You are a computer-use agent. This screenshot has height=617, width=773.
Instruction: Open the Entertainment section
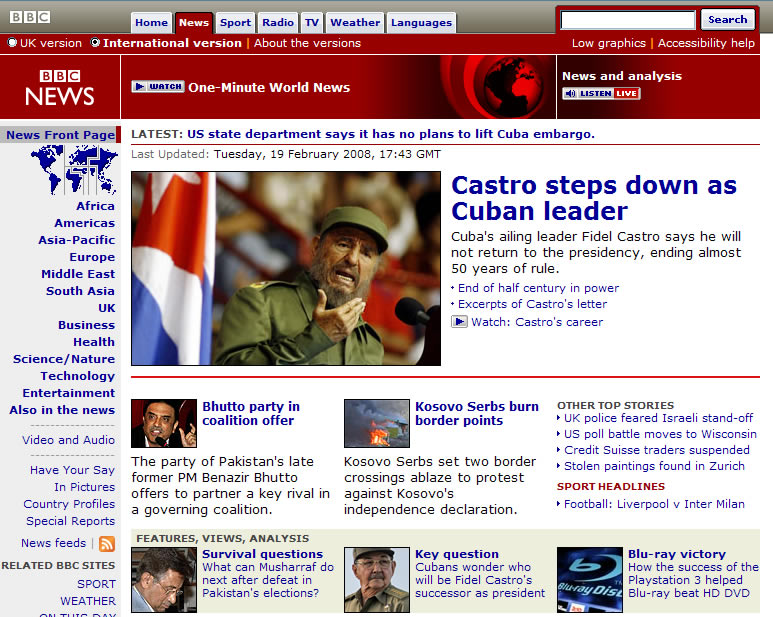69,393
